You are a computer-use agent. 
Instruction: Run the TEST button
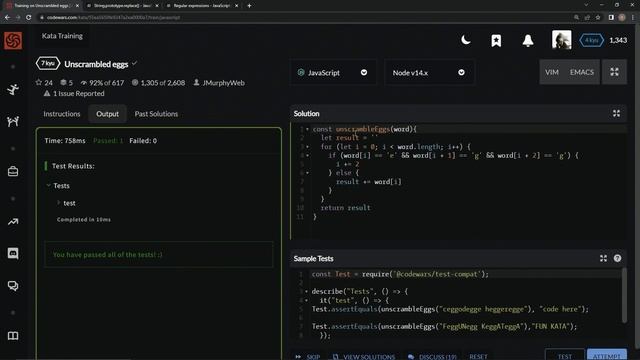pos(564,355)
